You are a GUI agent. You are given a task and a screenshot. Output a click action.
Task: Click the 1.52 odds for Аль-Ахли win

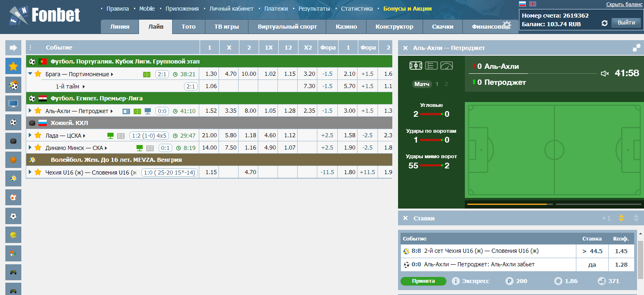(x=211, y=111)
